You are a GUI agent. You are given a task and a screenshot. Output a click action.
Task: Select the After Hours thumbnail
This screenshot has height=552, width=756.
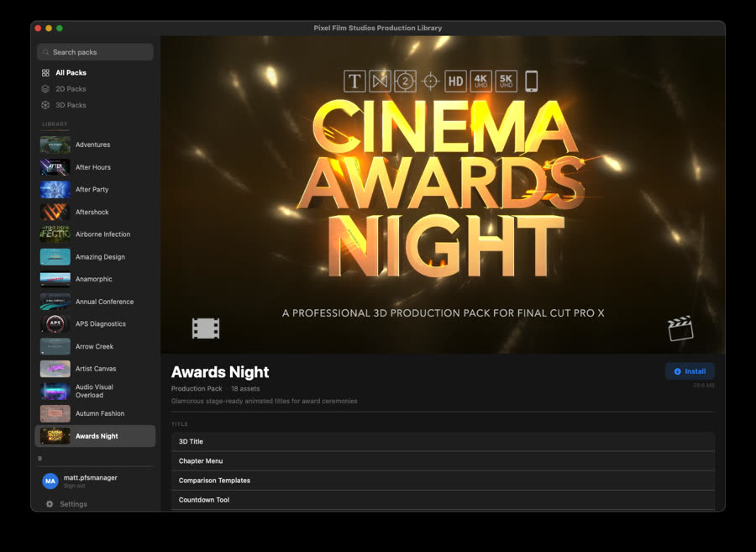tap(55, 167)
